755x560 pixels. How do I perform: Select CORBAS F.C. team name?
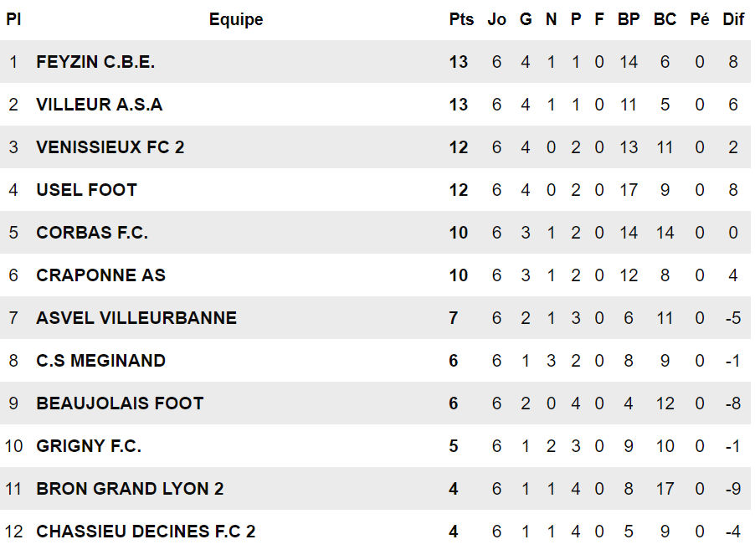click(92, 233)
